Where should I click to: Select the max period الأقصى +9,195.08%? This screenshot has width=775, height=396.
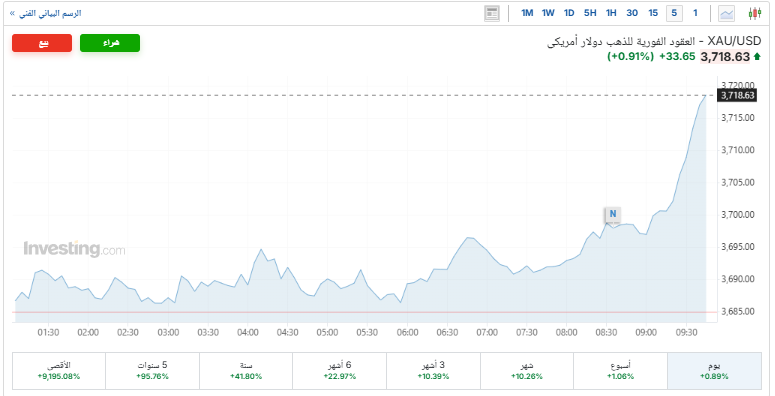pos(59,371)
